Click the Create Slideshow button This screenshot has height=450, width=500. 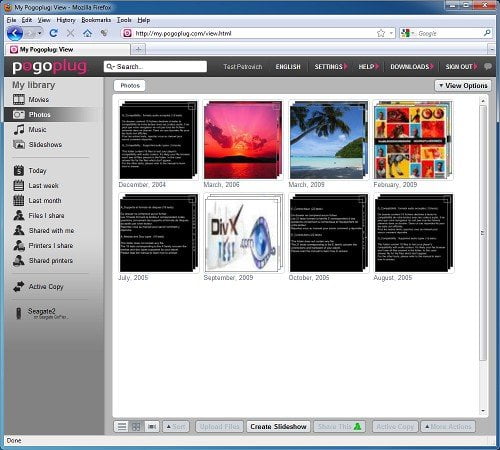click(278, 427)
